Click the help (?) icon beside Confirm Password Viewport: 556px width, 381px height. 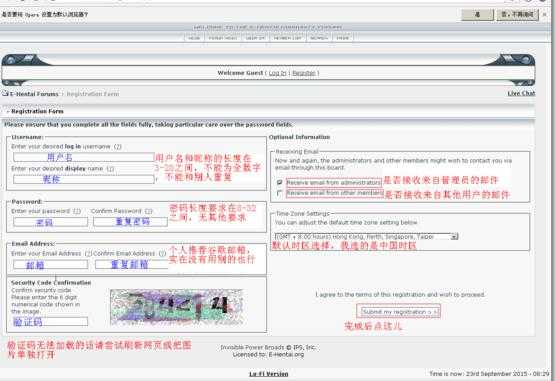click(x=149, y=211)
